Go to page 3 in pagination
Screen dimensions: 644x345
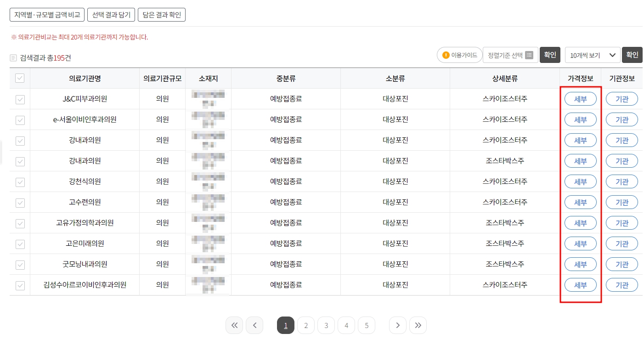click(326, 325)
